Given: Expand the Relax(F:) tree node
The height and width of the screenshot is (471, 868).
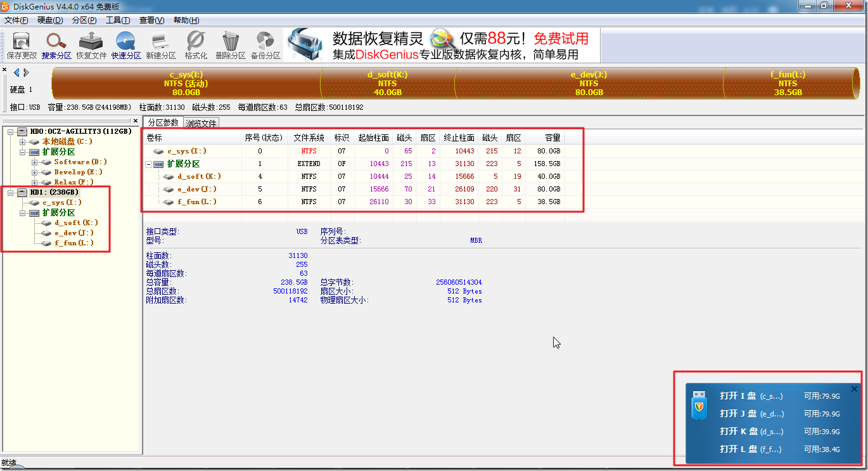Looking at the screenshot, I should [x=34, y=182].
